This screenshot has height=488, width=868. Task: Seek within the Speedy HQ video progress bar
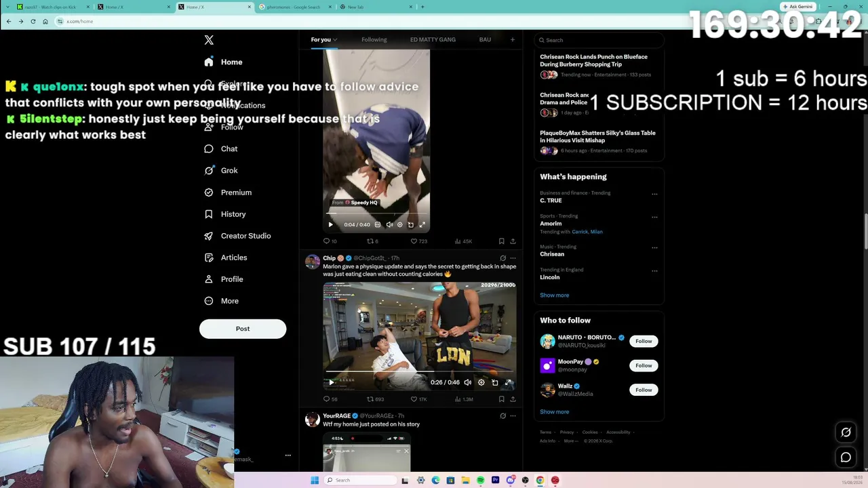(x=376, y=213)
